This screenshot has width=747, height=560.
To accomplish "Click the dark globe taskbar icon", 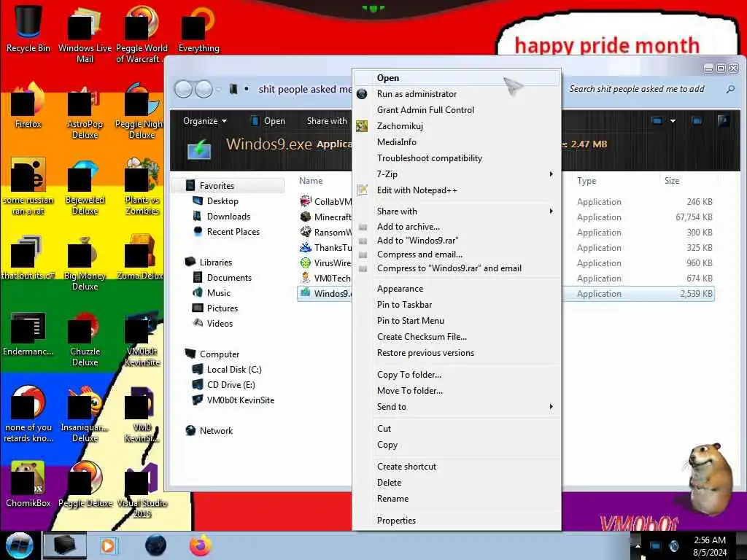I will pos(156,545).
